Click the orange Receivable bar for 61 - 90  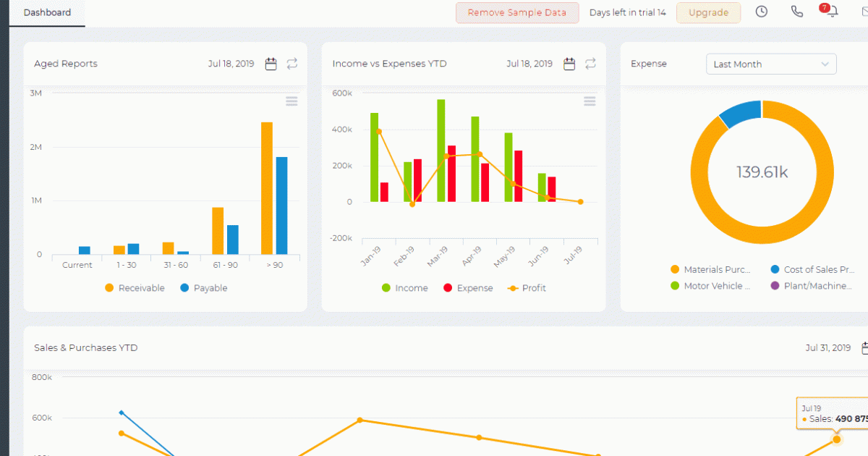[x=218, y=231]
